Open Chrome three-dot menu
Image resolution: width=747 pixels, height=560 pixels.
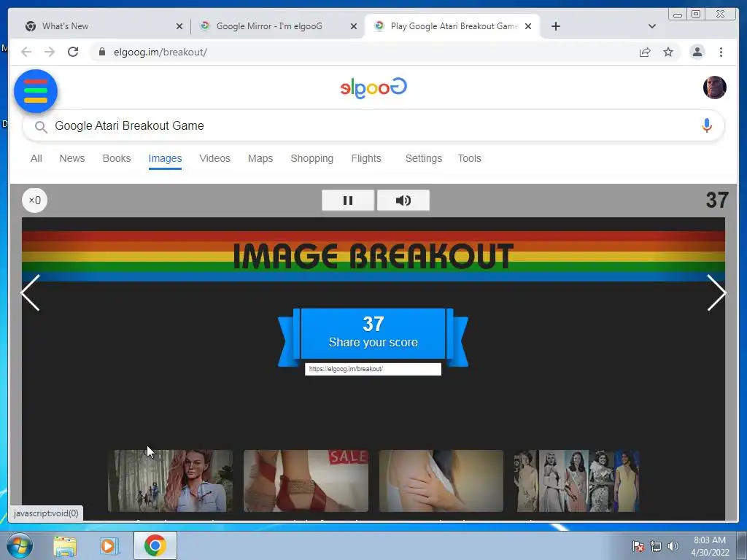(721, 52)
